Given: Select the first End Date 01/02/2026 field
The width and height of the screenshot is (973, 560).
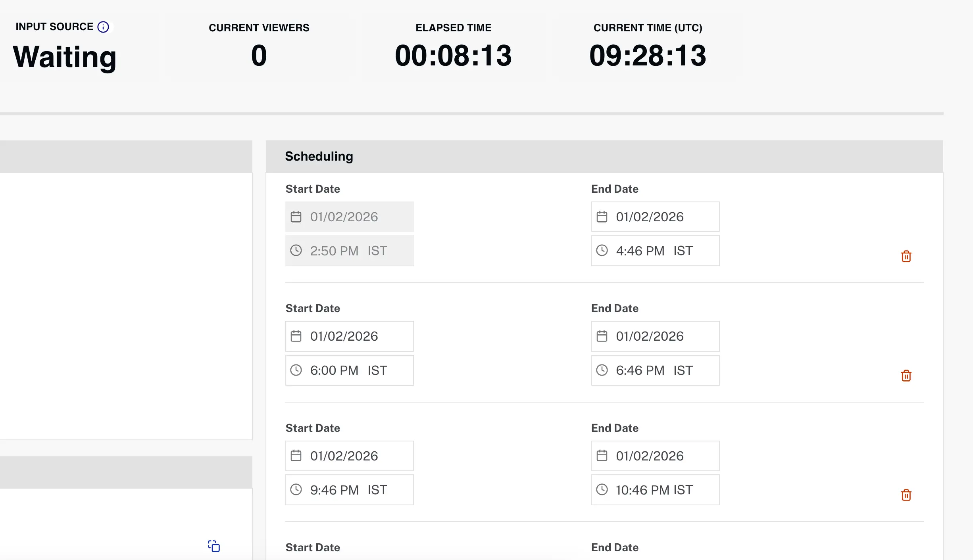Looking at the screenshot, I should click(x=655, y=217).
